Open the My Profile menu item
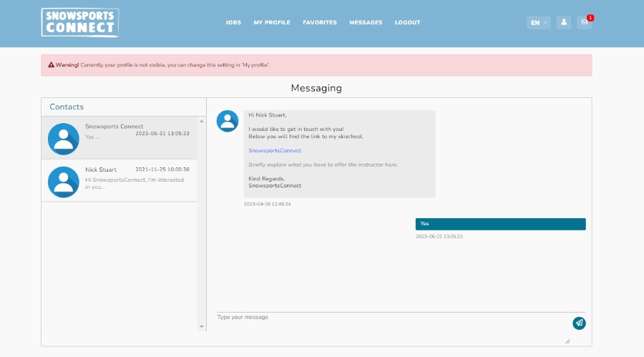The height and width of the screenshot is (357, 644). pyautogui.click(x=272, y=22)
